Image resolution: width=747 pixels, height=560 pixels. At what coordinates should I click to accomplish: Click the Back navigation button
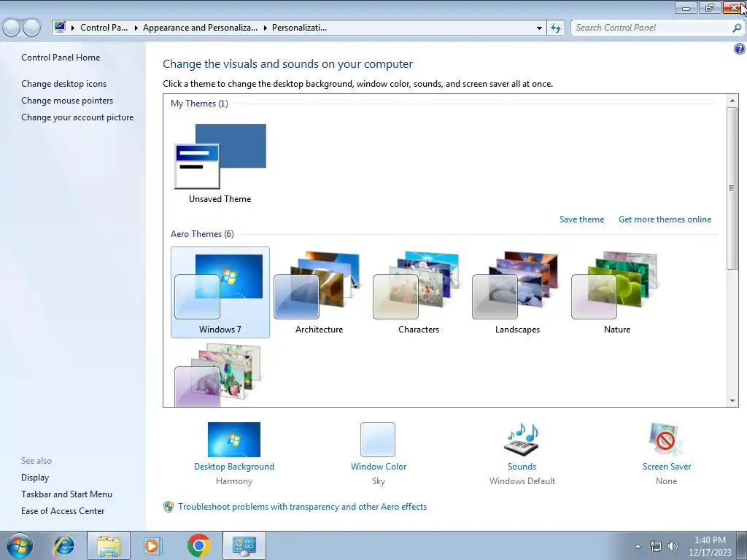coord(12,28)
